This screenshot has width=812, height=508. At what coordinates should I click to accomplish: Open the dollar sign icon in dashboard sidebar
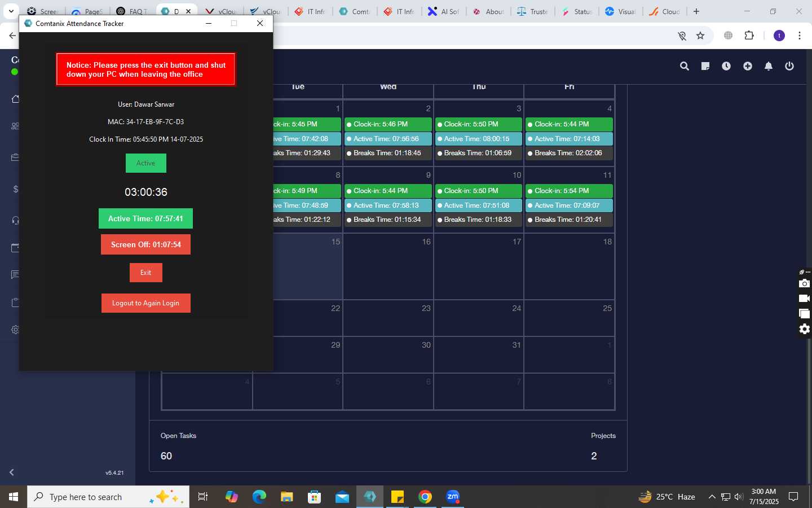click(15, 189)
